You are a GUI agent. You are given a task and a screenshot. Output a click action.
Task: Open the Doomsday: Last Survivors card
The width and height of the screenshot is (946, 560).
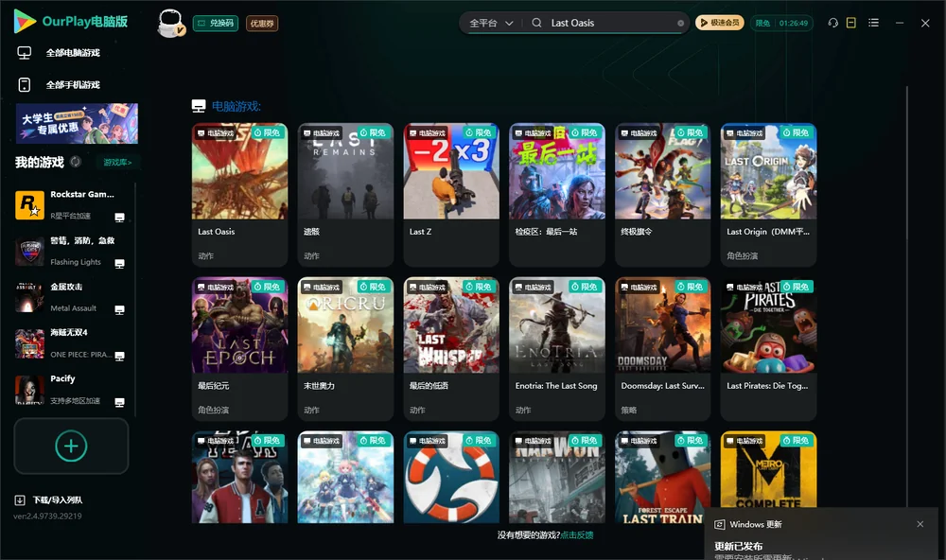[662, 349]
